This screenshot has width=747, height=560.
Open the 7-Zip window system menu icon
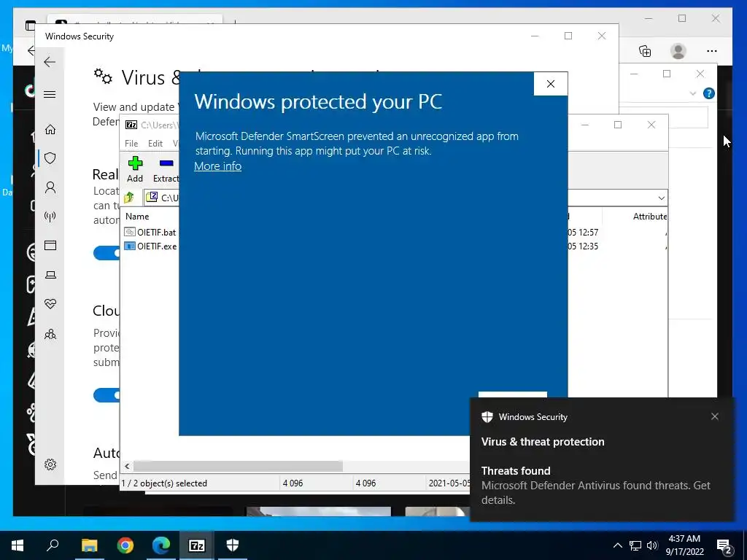pyautogui.click(x=131, y=125)
